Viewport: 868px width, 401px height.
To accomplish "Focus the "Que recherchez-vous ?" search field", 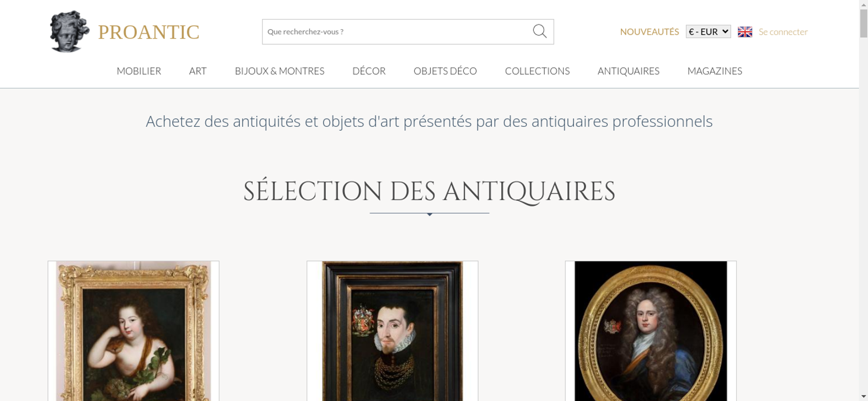I will (x=397, y=32).
